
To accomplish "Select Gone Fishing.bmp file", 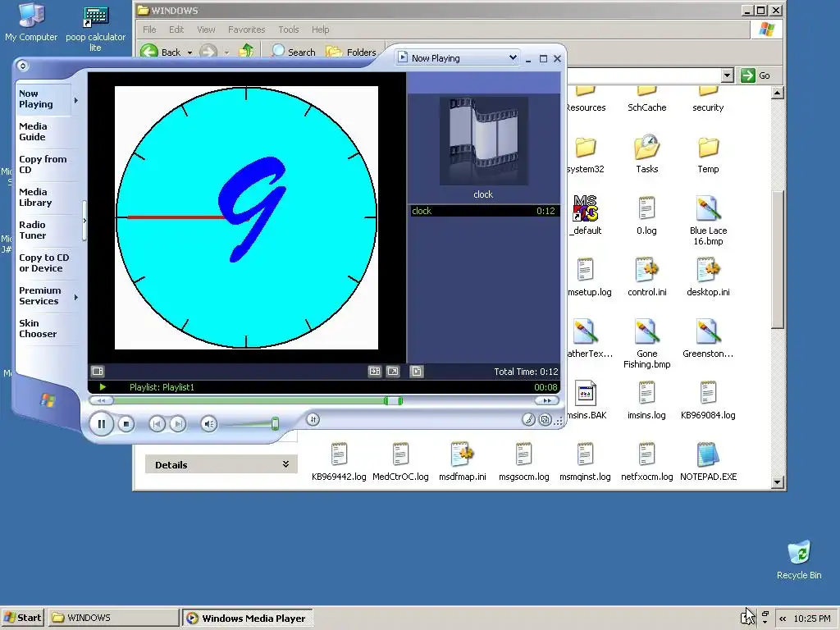I will pos(646,344).
